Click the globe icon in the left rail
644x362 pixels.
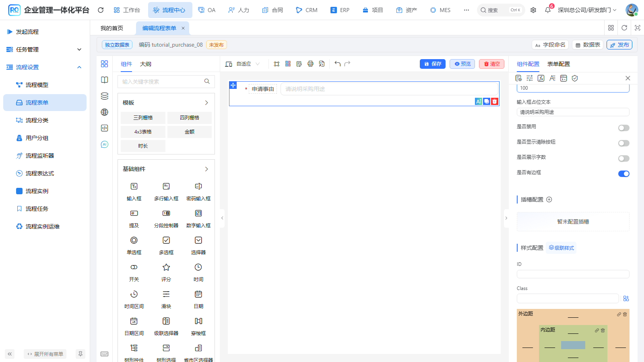[105, 112]
